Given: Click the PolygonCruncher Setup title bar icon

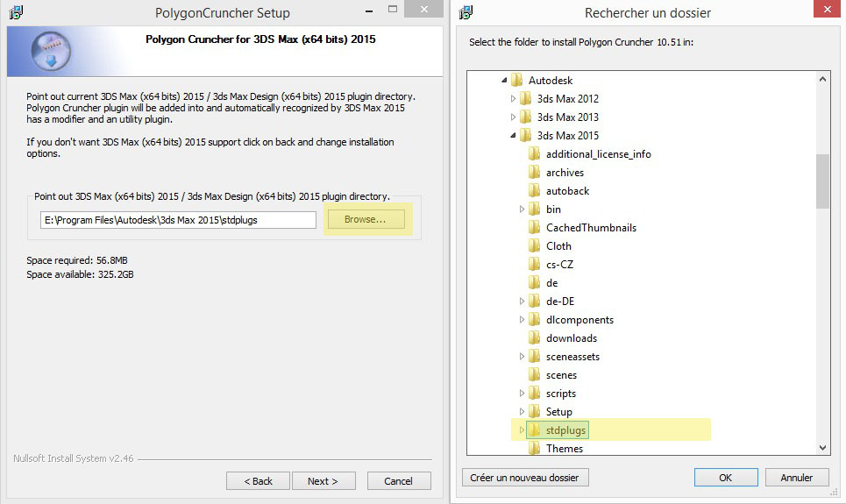Looking at the screenshot, I should [16, 12].
